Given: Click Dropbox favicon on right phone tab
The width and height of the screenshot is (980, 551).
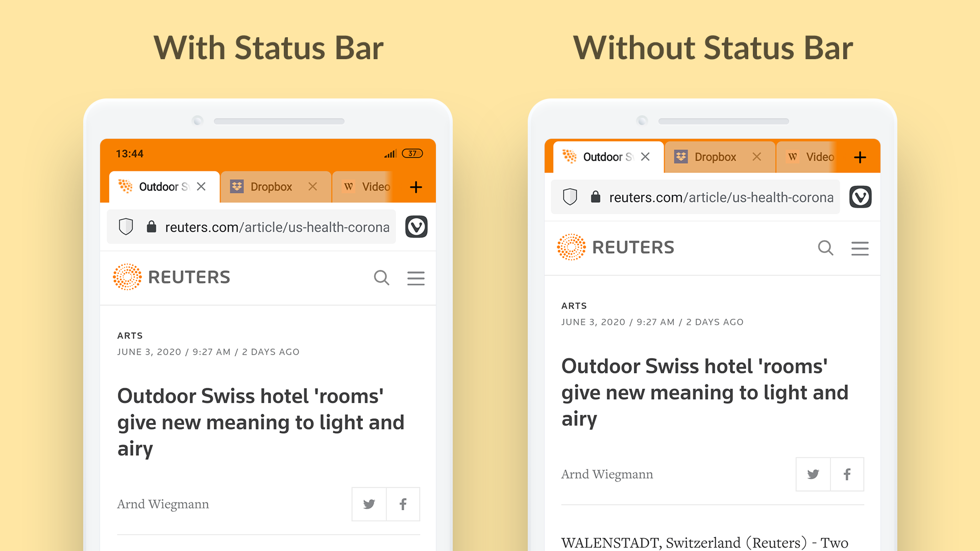Looking at the screenshot, I should [681, 157].
